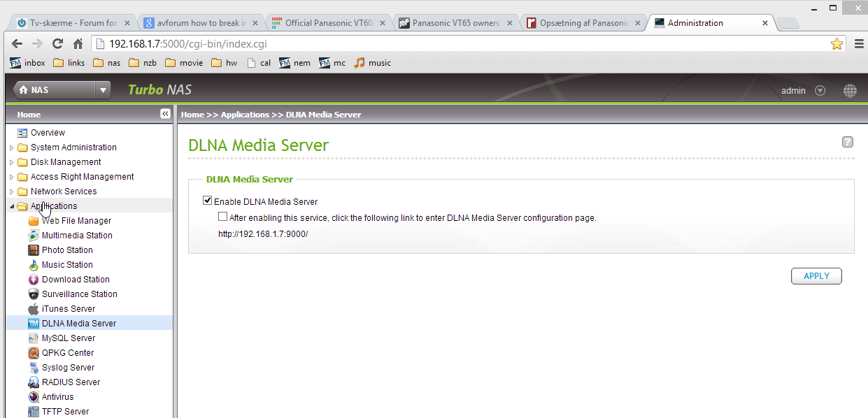
Task: Expand the System Administration folder arrow
Action: coord(11,147)
